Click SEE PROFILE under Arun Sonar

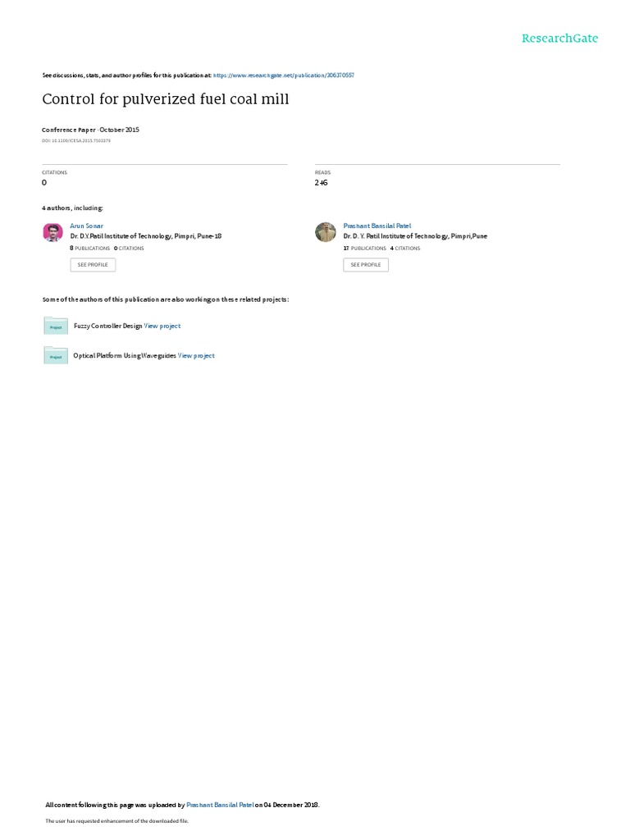click(x=93, y=265)
